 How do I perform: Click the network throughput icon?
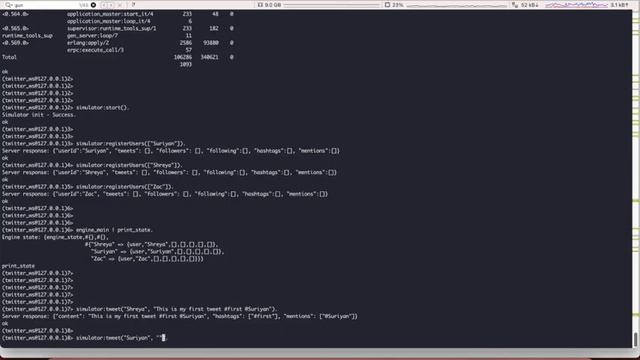(515, 5)
